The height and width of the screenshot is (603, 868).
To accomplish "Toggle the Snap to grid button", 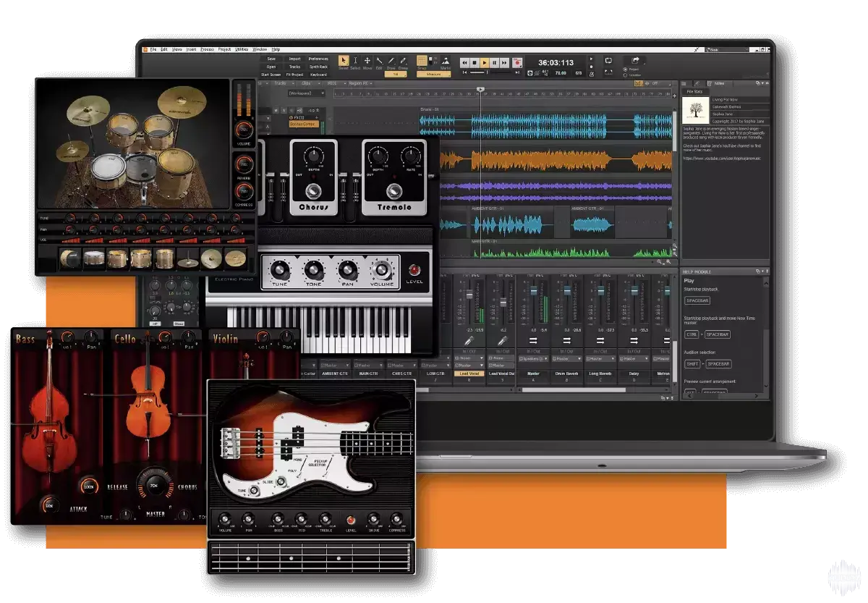I will click(422, 60).
